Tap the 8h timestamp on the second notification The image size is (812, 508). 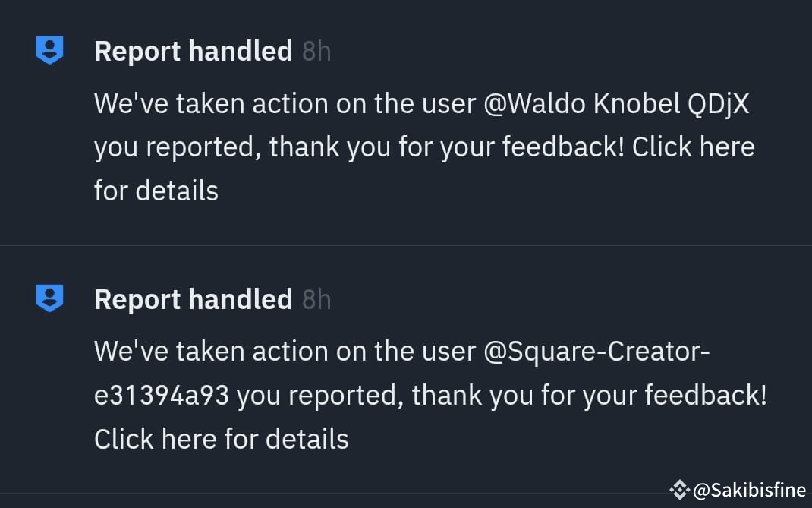click(x=316, y=300)
